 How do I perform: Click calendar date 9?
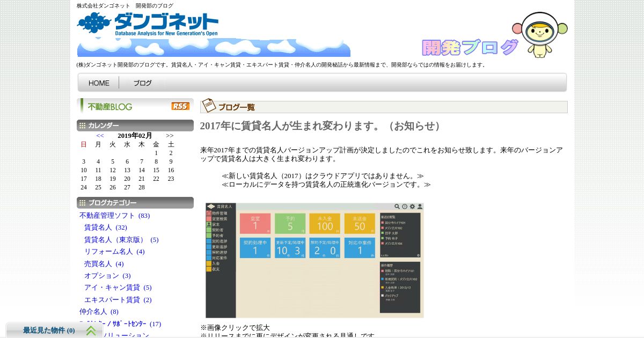pyautogui.click(x=171, y=161)
